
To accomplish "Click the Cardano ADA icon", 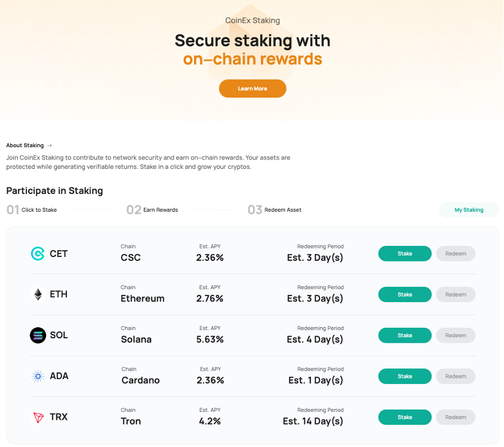I will tap(38, 376).
